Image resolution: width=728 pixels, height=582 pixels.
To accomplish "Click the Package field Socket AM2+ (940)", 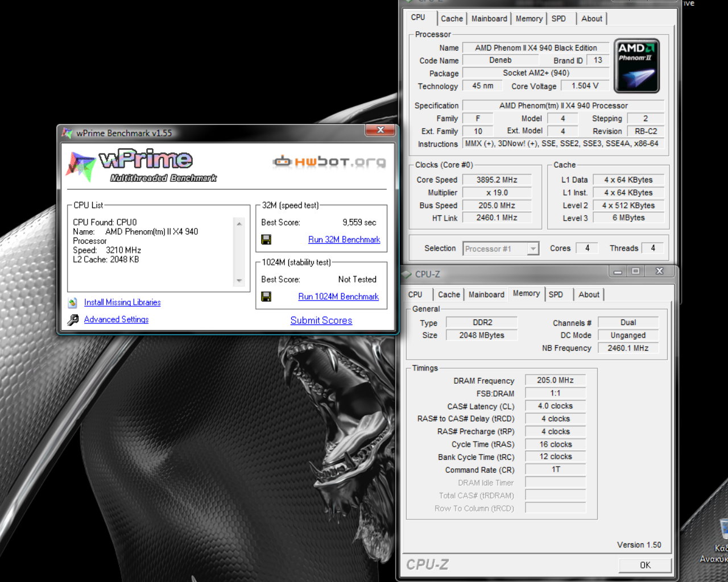I will [x=535, y=73].
